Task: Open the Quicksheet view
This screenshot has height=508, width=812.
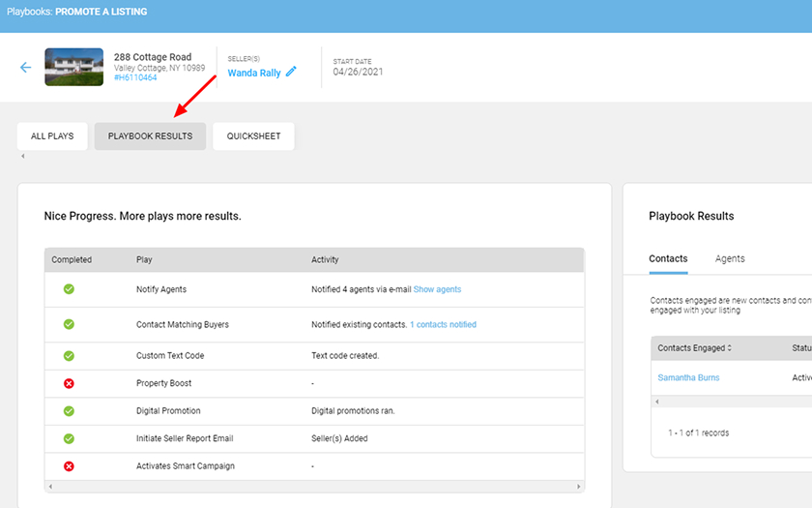Action: 253,136
